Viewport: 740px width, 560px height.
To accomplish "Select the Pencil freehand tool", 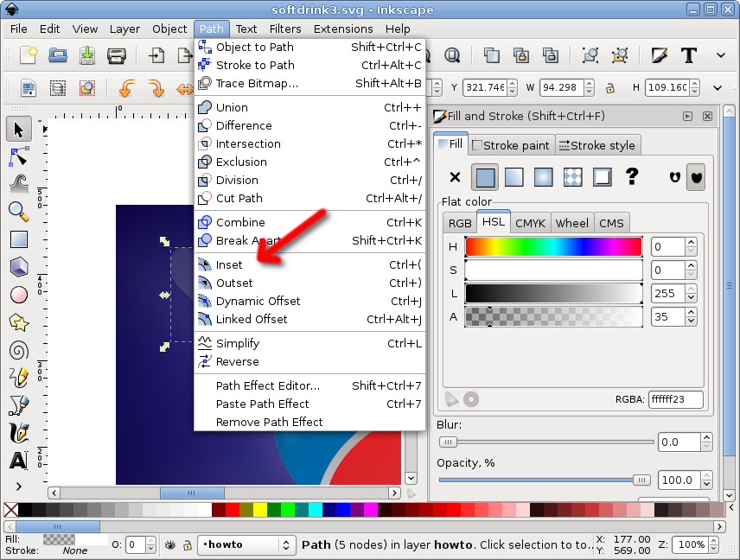I will coord(19,378).
